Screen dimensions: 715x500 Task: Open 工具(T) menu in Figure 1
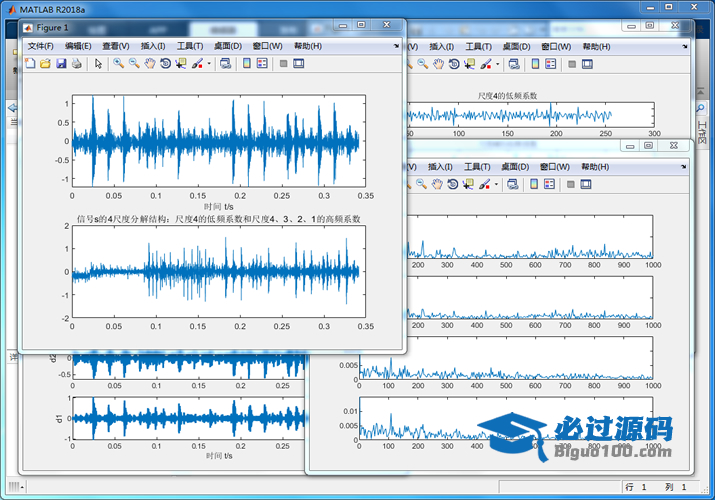click(x=190, y=46)
